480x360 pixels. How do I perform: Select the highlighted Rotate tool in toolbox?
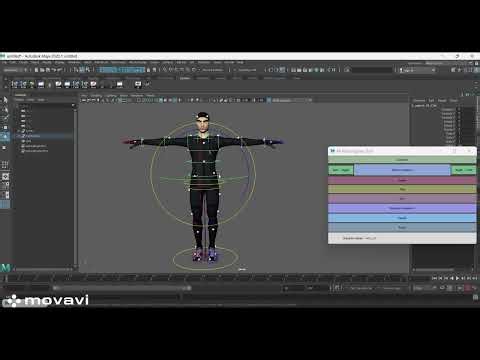(5, 136)
